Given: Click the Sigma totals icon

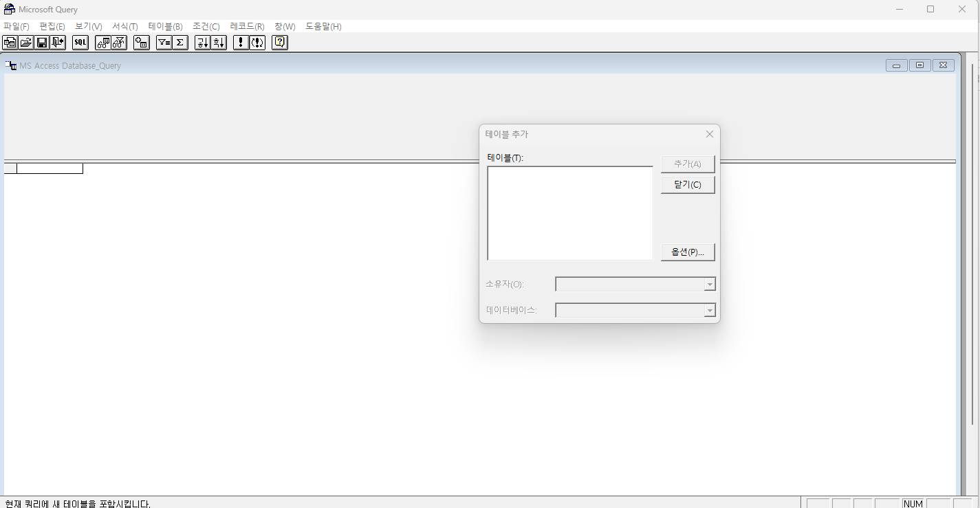Looking at the screenshot, I should click(179, 43).
